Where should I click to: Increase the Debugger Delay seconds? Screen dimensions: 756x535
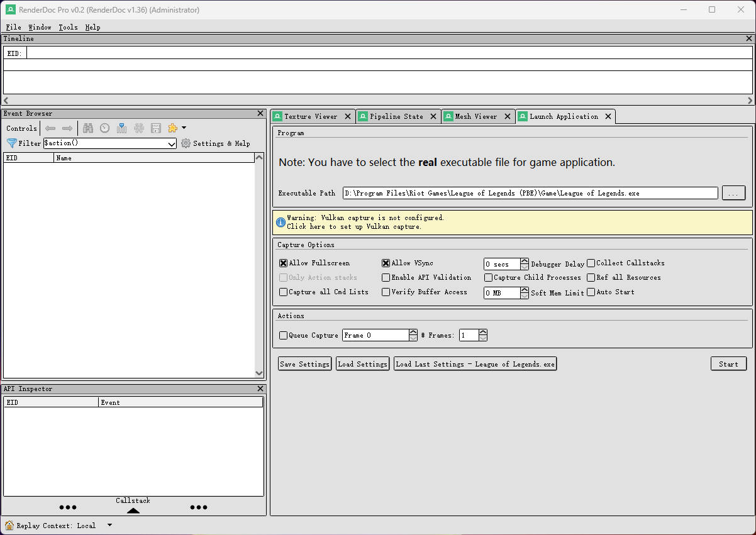[525, 261]
